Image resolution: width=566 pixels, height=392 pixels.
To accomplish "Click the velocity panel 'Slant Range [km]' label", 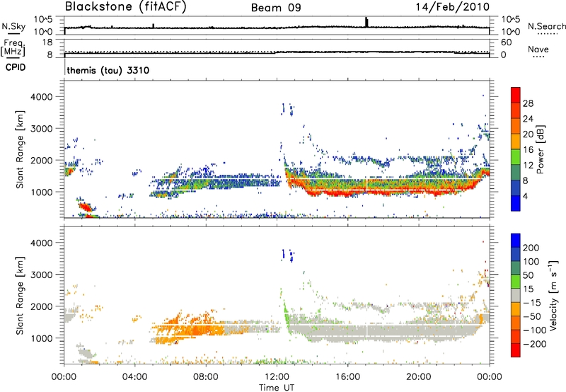I will pyautogui.click(x=20, y=296).
